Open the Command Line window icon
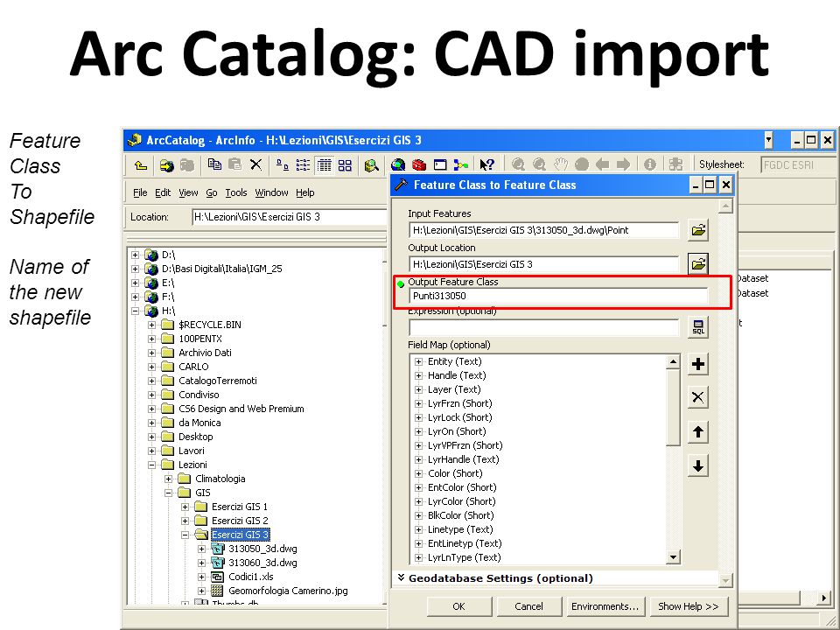Screen dimensions: 840x630 point(440,164)
